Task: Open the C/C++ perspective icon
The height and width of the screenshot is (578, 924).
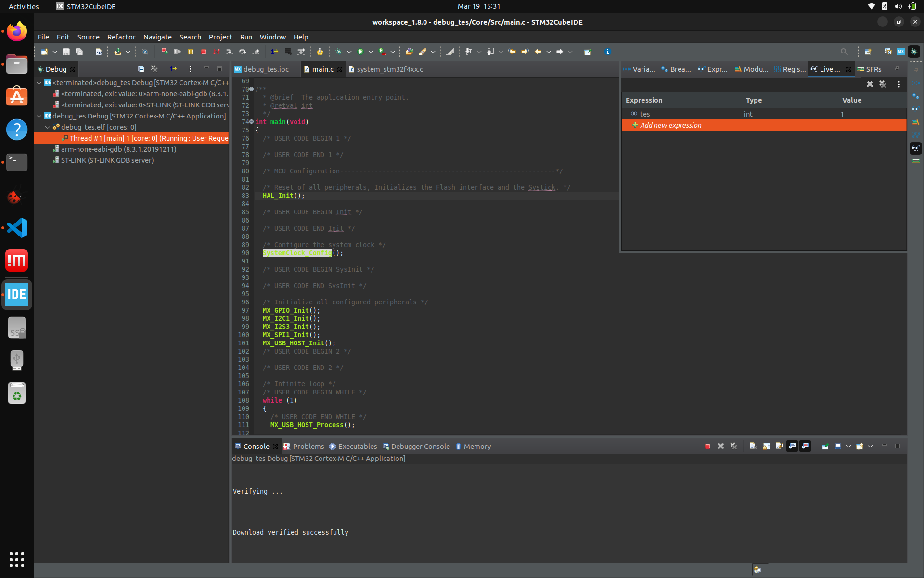Action: (x=888, y=52)
